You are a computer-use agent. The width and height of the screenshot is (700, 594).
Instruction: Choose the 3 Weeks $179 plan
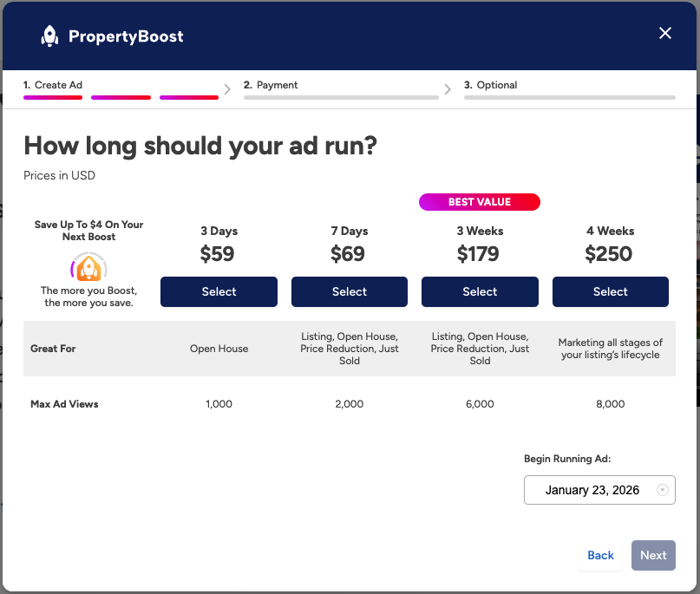click(x=480, y=292)
